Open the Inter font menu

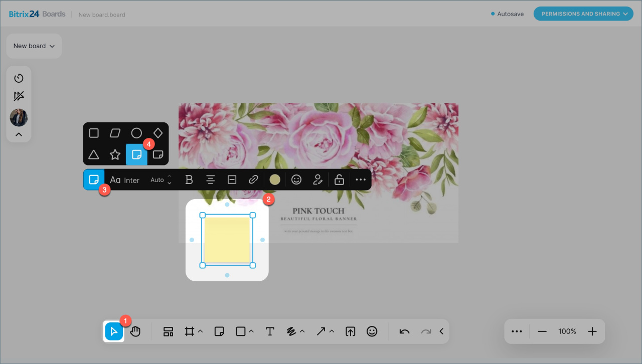(x=125, y=180)
